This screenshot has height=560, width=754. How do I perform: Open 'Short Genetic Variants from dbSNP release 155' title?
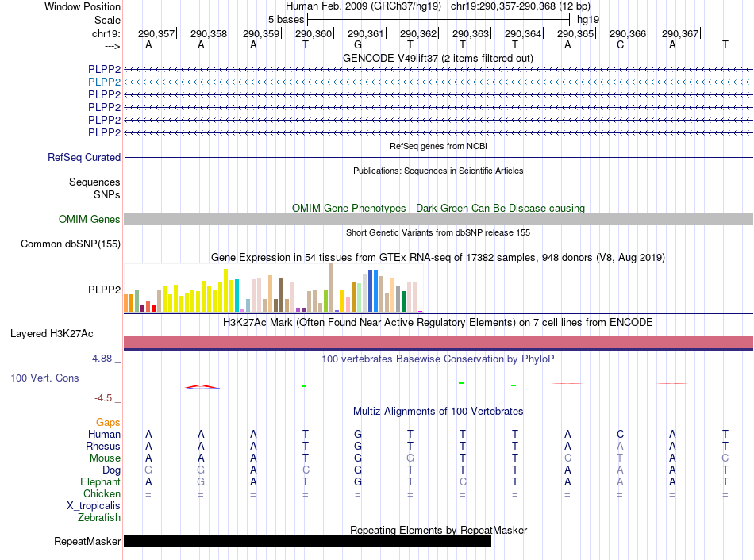click(x=438, y=232)
